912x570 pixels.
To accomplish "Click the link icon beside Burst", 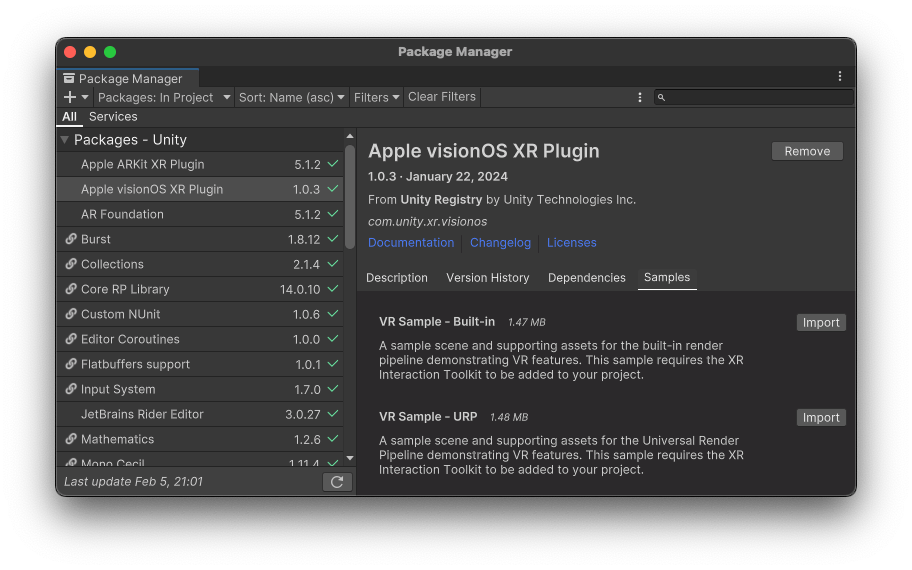I will pyautogui.click(x=70, y=238).
